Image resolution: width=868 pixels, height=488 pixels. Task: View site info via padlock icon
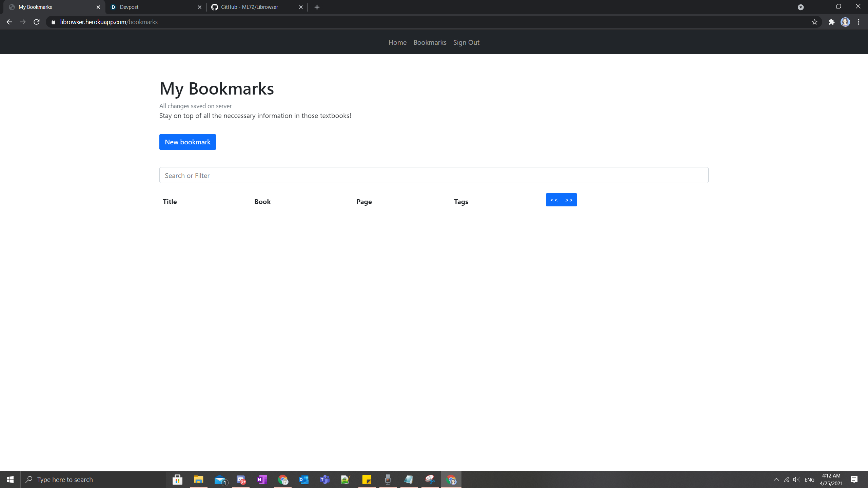tap(53, 22)
